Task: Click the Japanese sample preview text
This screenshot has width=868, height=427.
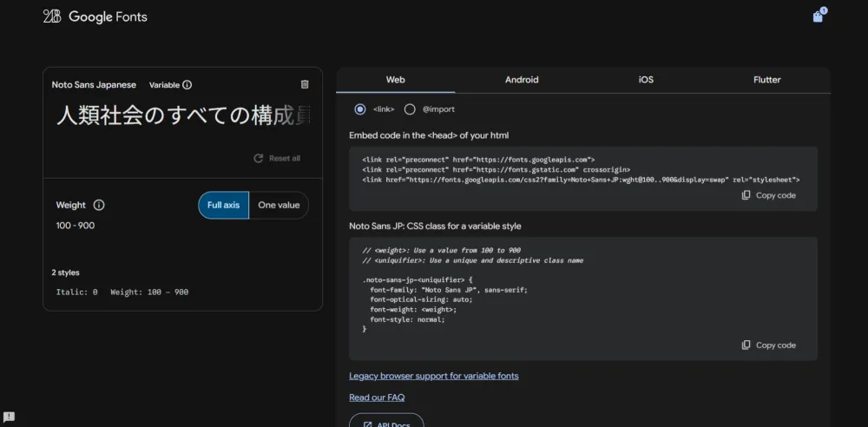Action: (183, 115)
